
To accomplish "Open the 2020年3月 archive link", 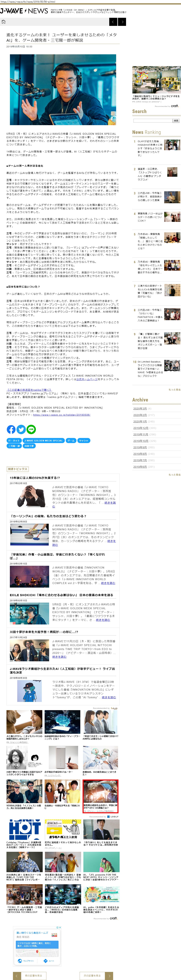I will point(140,409).
